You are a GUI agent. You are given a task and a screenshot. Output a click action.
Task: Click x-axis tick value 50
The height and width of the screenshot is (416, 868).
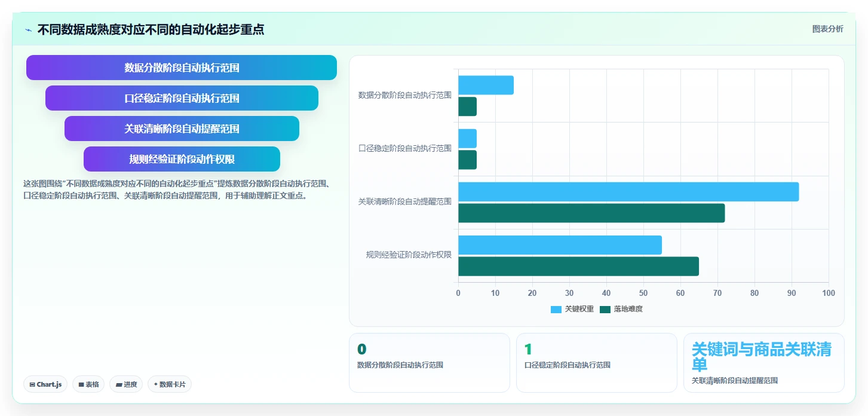(643, 293)
